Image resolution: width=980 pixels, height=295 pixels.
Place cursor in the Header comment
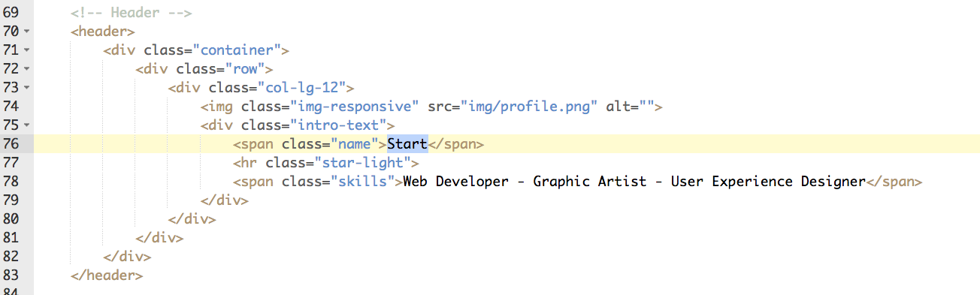[x=132, y=13]
